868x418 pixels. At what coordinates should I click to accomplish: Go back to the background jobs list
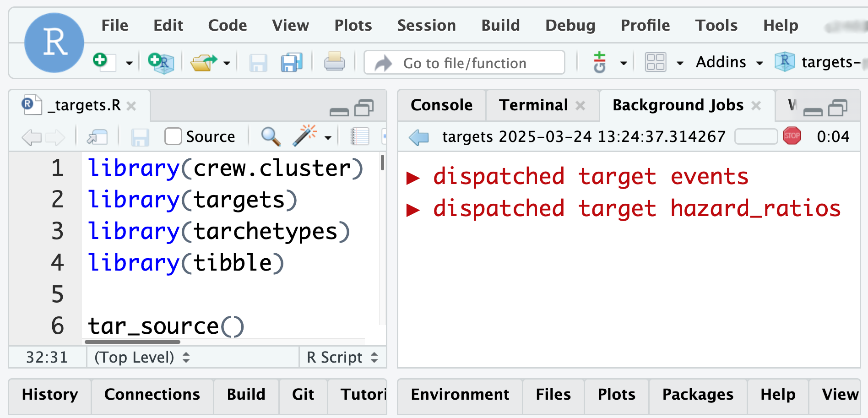[418, 137]
